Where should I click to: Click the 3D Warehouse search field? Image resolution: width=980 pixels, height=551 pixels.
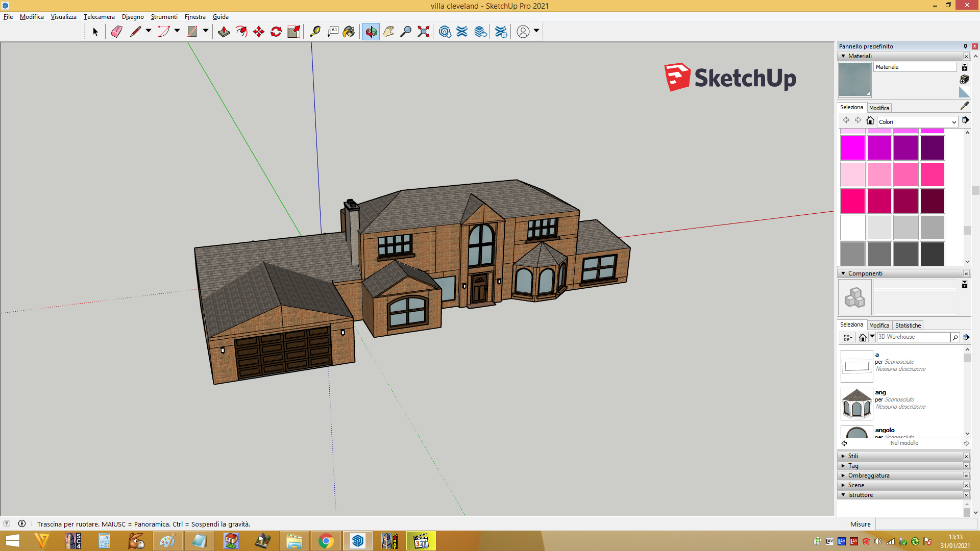(913, 337)
